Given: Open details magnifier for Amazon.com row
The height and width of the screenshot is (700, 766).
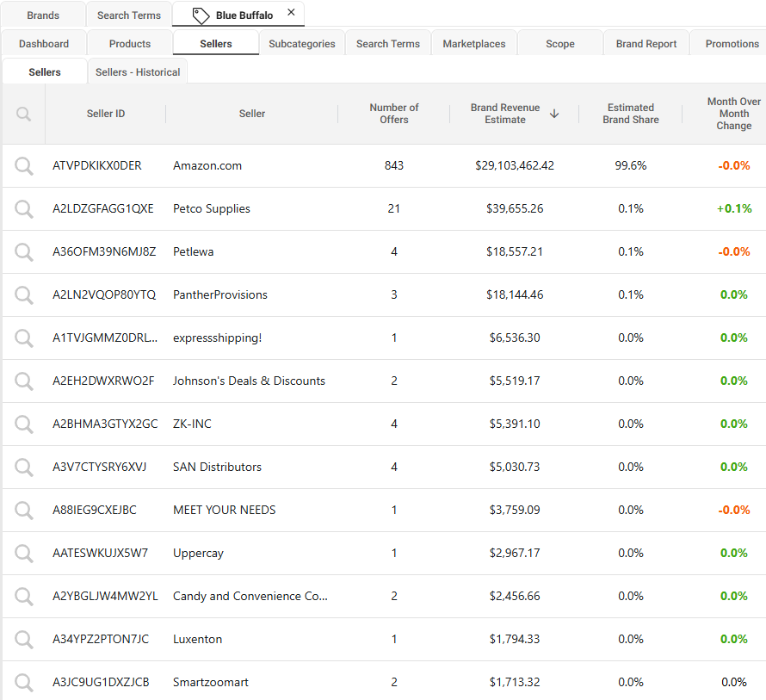Looking at the screenshot, I should click(x=23, y=166).
